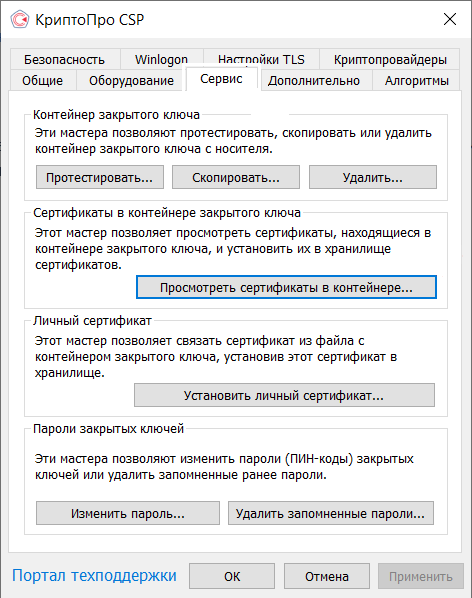Open Просмотреть сертификаты в контейнере wizard
Viewport: 472px width, 598px height.
(x=286, y=287)
